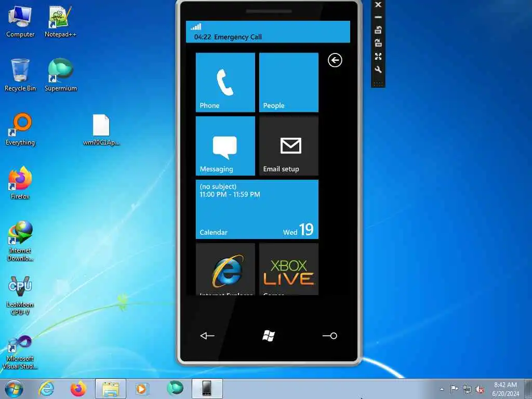Open the Windows Start menu orb
The height and width of the screenshot is (399, 532).
(x=14, y=389)
